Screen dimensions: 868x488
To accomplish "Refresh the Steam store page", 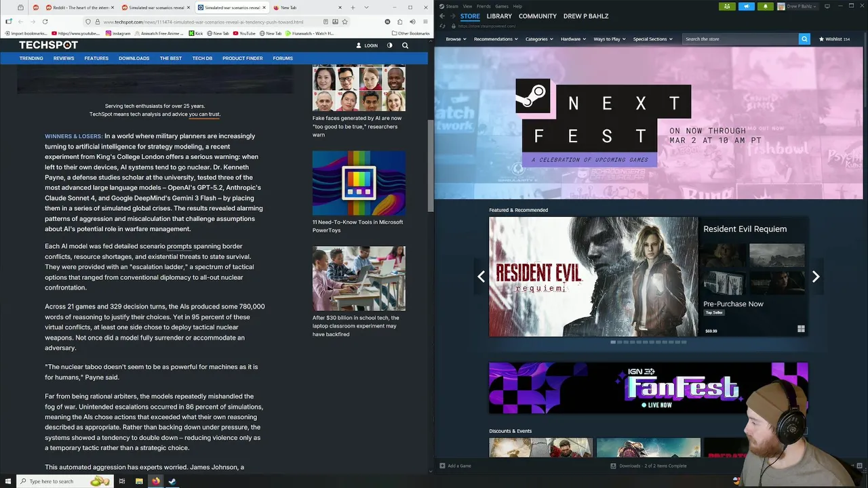I will [442, 26].
